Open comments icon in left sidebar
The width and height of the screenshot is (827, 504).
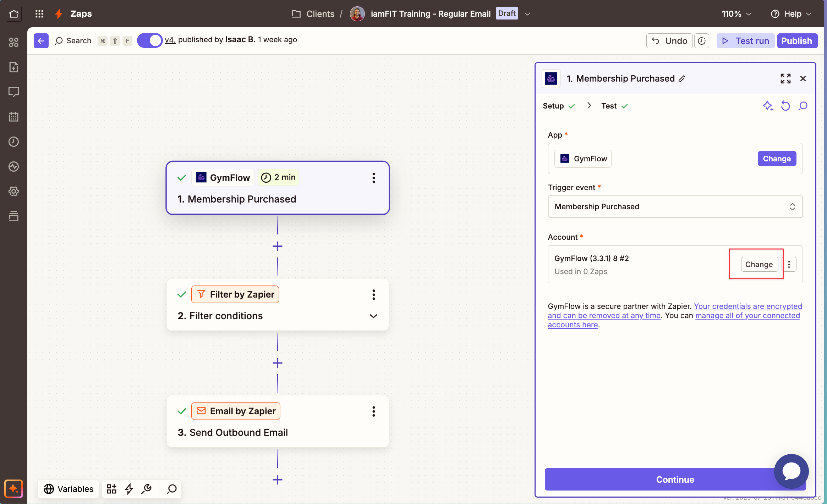pos(13,92)
